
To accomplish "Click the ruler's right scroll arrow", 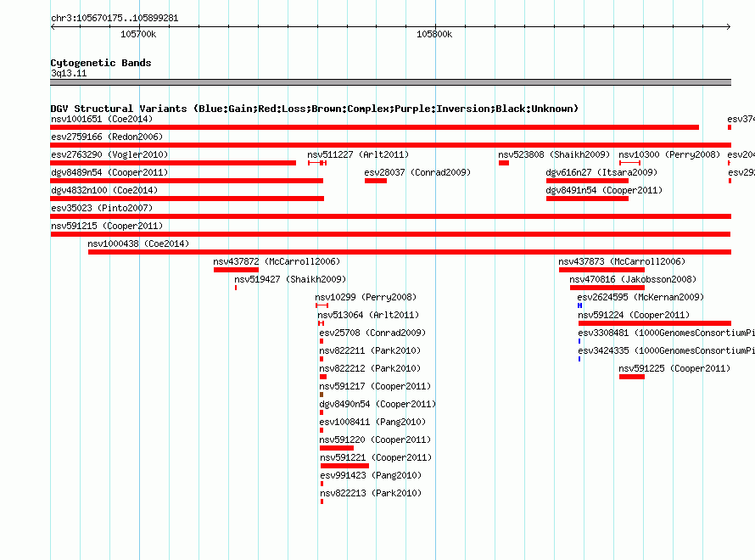I will [728, 27].
